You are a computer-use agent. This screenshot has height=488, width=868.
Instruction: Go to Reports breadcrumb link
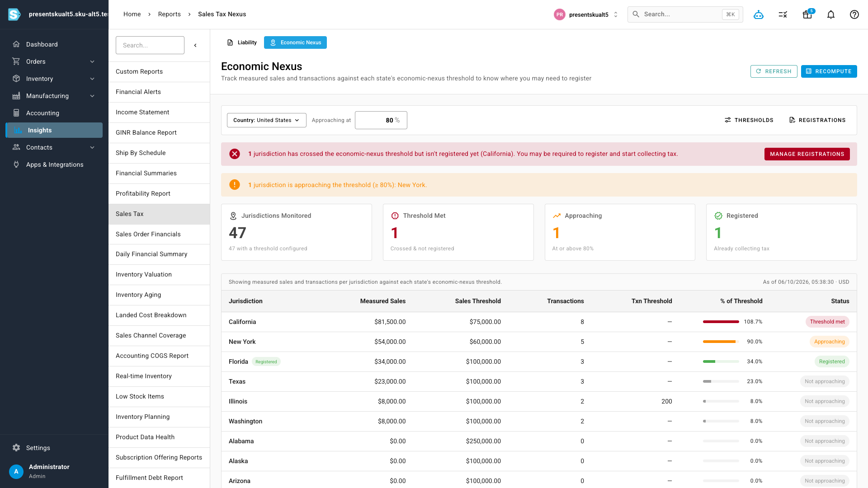tap(169, 14)
